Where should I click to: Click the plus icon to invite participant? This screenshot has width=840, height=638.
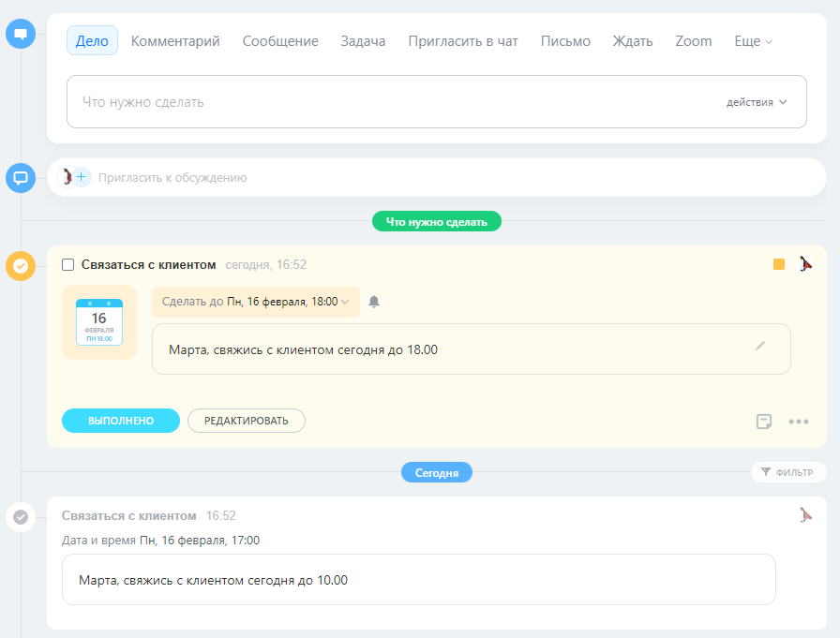[x=82, y=177]
